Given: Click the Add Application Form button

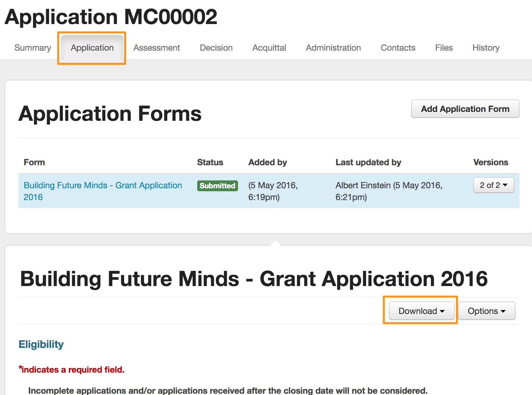Looking at the screenshot, I should (465, 109).
